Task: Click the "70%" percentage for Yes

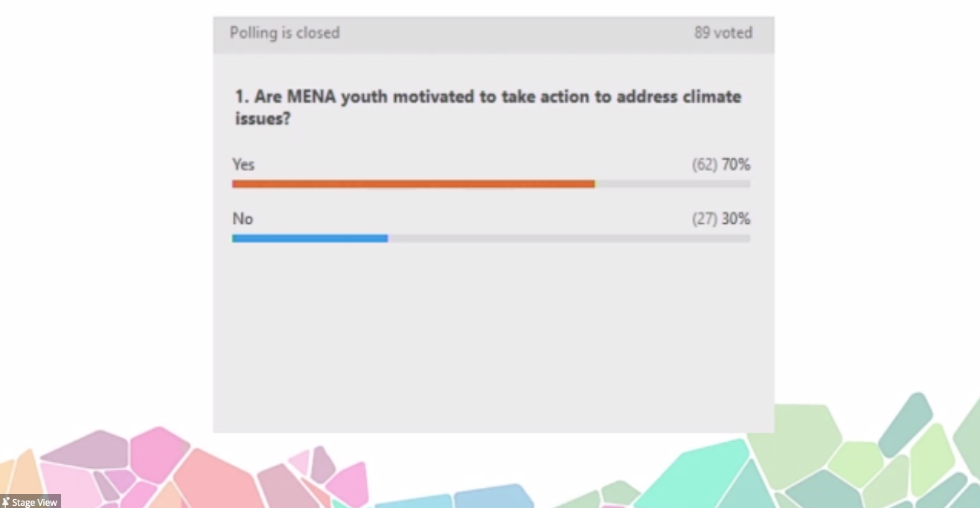Action: (736, 164)
